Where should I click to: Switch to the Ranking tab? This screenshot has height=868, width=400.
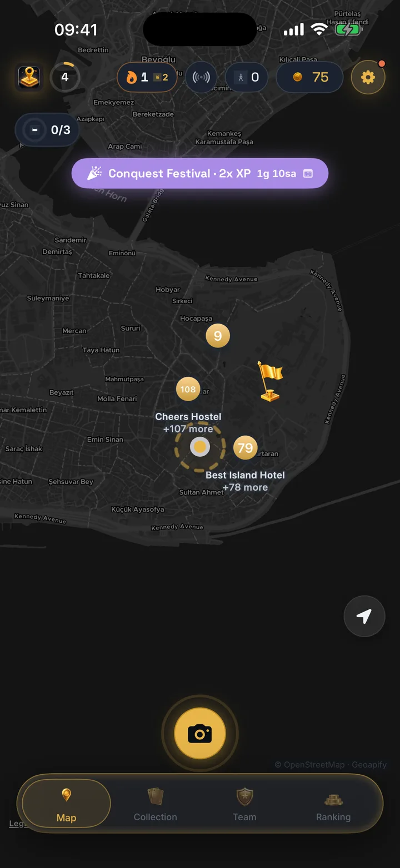[333, 804]
